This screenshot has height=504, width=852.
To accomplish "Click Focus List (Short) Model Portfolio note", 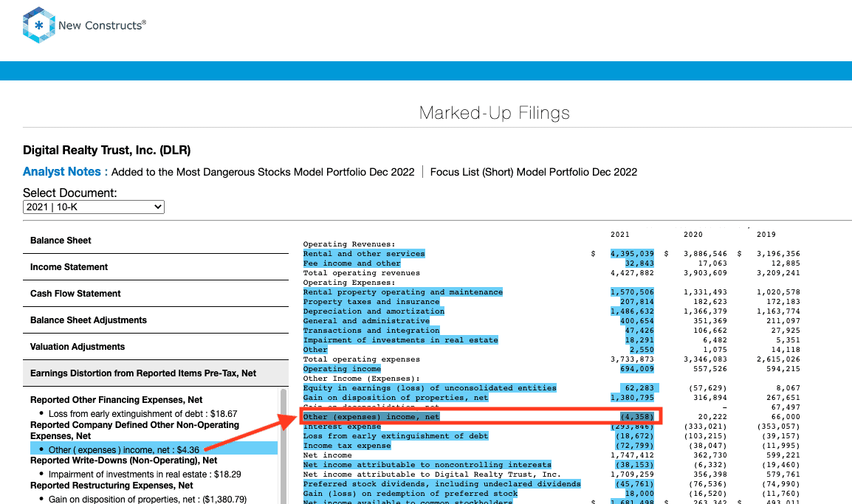I will [x=534, y=172].
